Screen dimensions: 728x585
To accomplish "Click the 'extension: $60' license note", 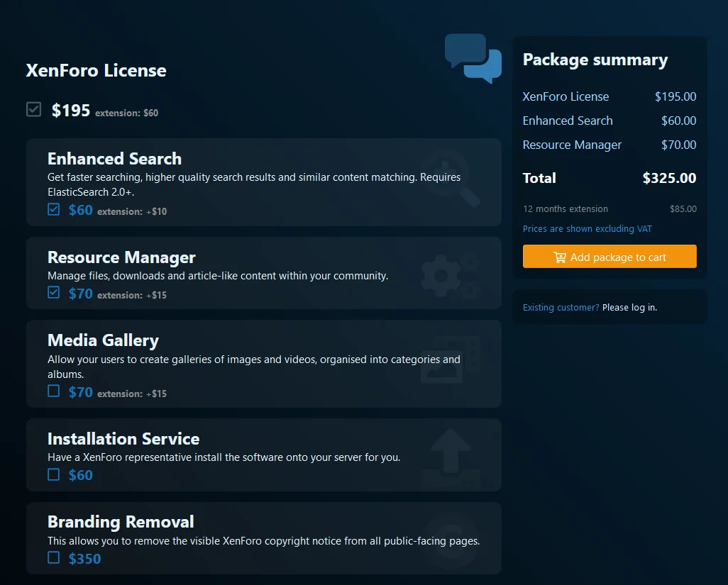I will coord(127,113).
